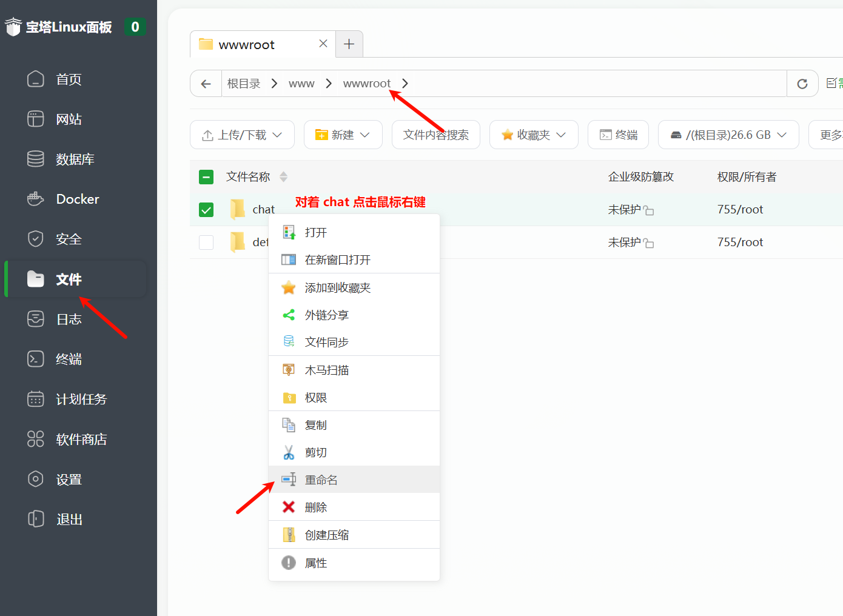Screen dimensions: 843x616
Task: Click the www breadcrumb link
Action: click(301, 84)
